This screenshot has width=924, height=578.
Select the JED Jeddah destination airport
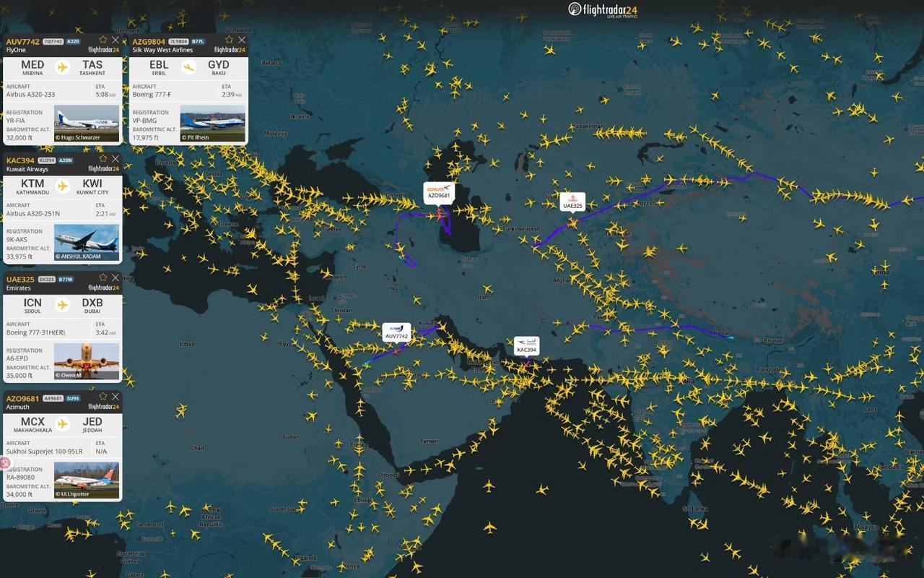[x=92, y=423]
